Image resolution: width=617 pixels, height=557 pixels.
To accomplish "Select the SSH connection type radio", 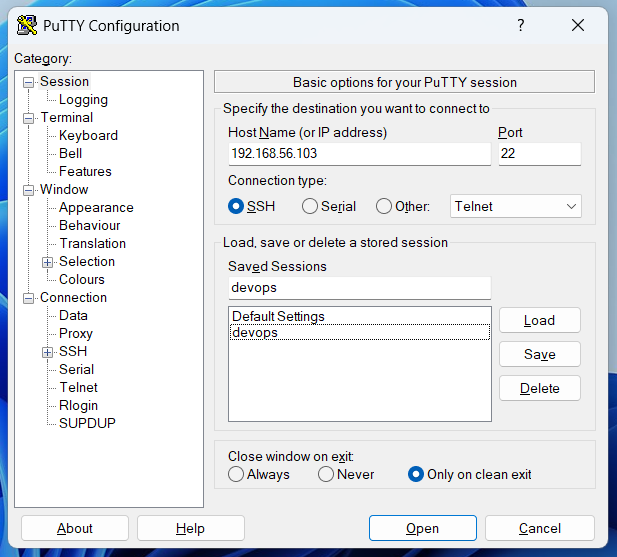I will click(236, 206).
